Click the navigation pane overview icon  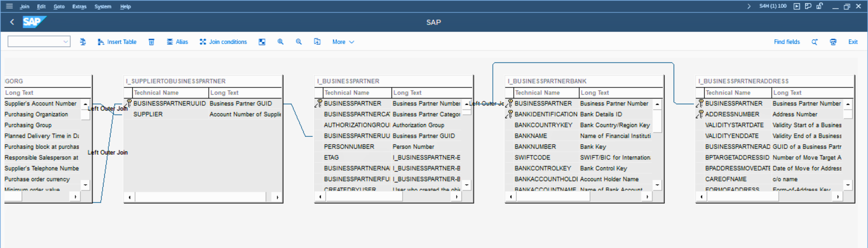pyautogui.click(x=262, y=42)
